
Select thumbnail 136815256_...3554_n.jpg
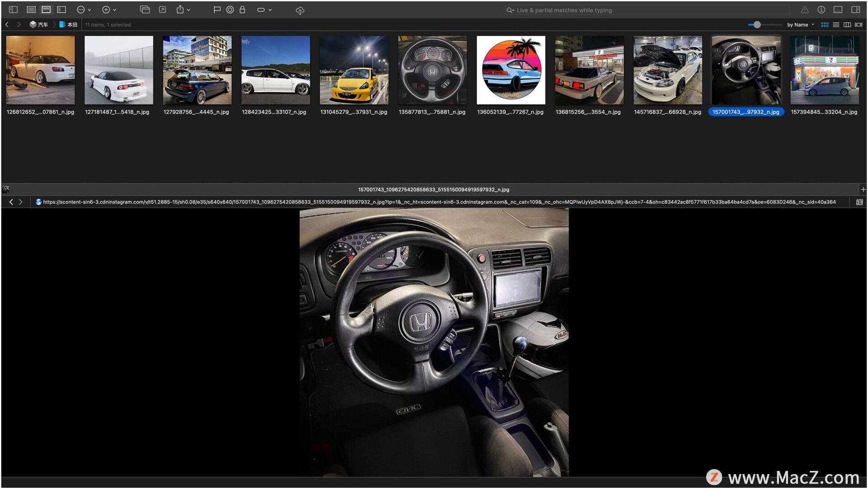pyautogui.click(x=590, y=70)
